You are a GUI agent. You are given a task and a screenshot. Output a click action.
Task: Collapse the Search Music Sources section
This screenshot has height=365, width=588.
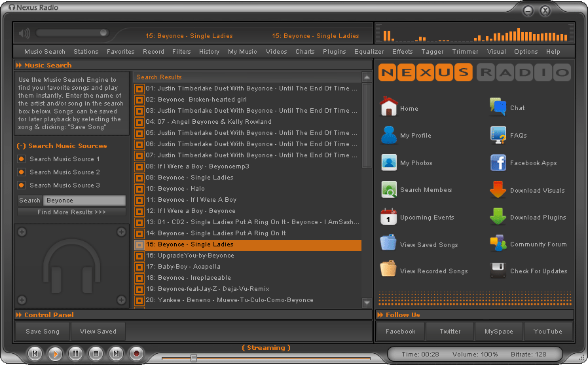(22, 146)
